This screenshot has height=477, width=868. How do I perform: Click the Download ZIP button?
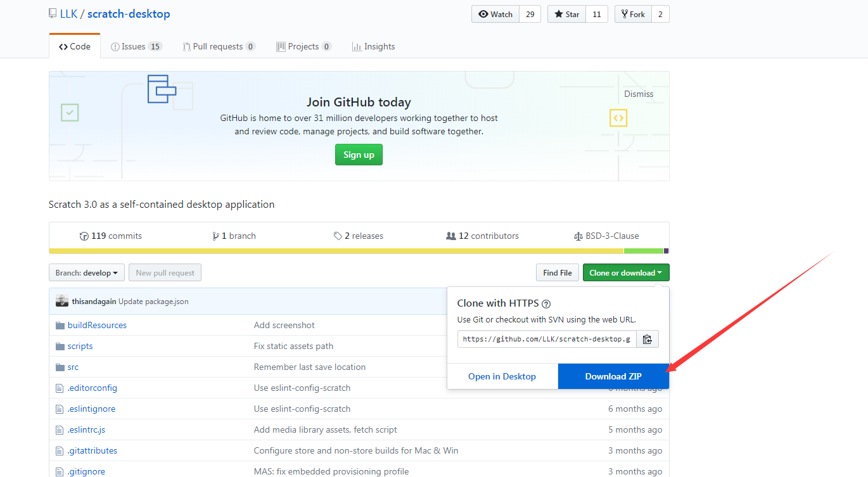pyautogui.click(x=613, y=376)
